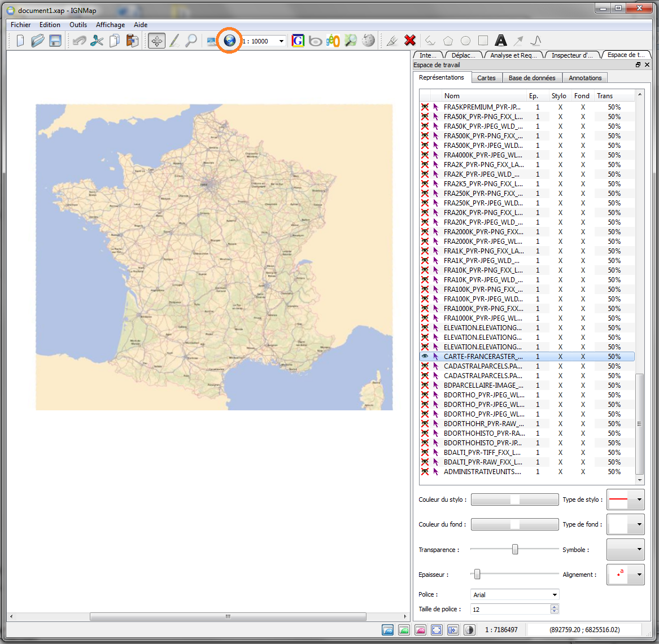659x644 pixels.
Task: Select the pan move tool
Action: coord(156,41)
